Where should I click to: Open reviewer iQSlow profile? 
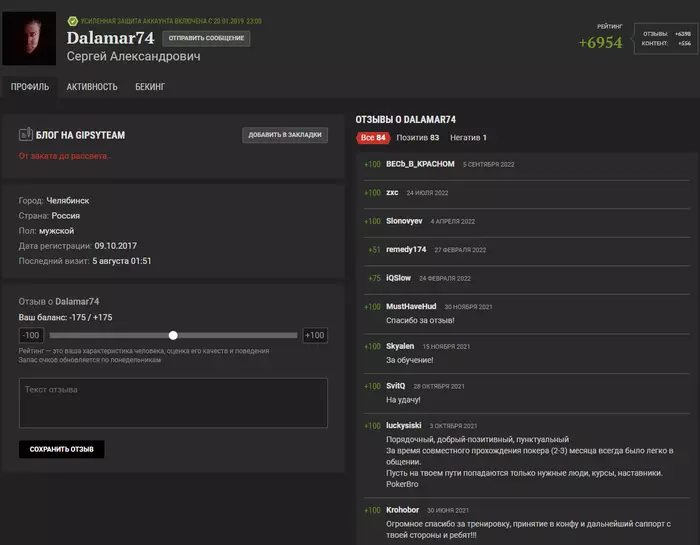(x=398, y=278)
